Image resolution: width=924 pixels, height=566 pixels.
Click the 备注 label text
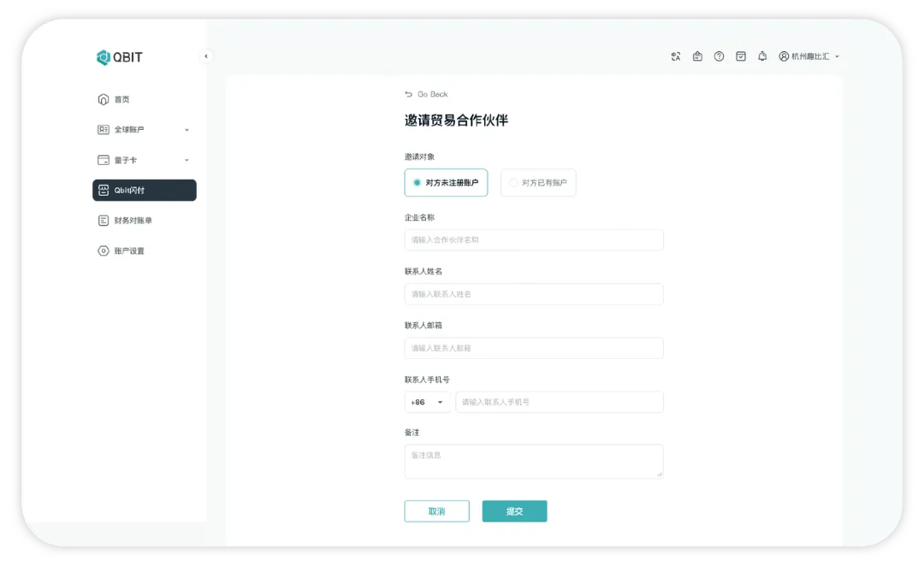(412, 433)
